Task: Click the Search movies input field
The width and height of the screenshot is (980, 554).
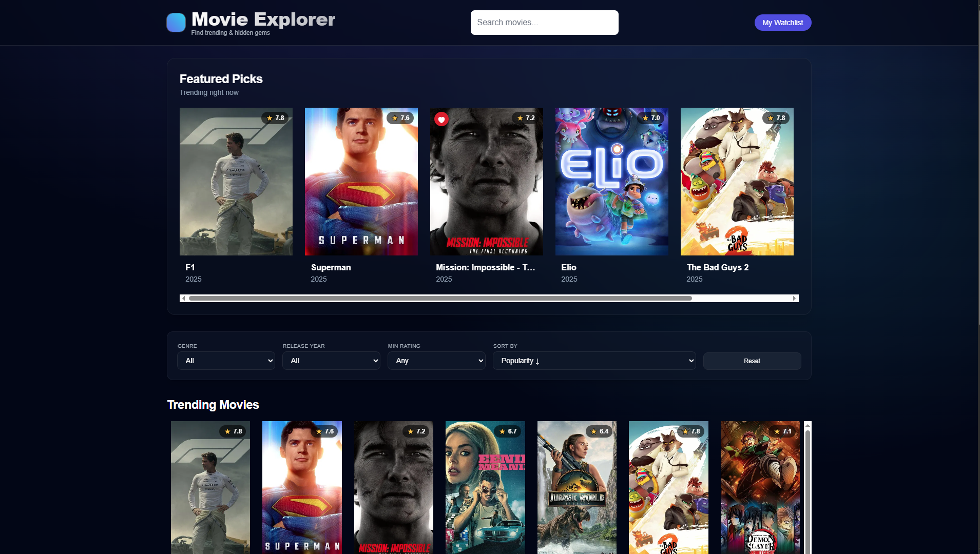Action: 545,23
